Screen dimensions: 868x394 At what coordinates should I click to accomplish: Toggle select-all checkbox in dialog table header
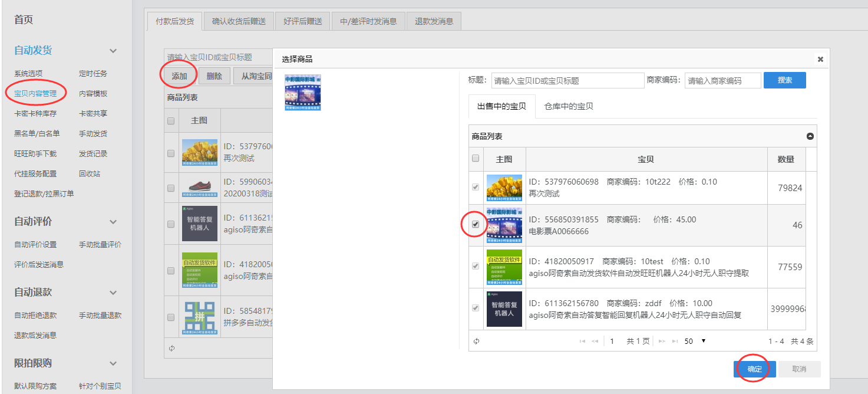tap(476, 159)
